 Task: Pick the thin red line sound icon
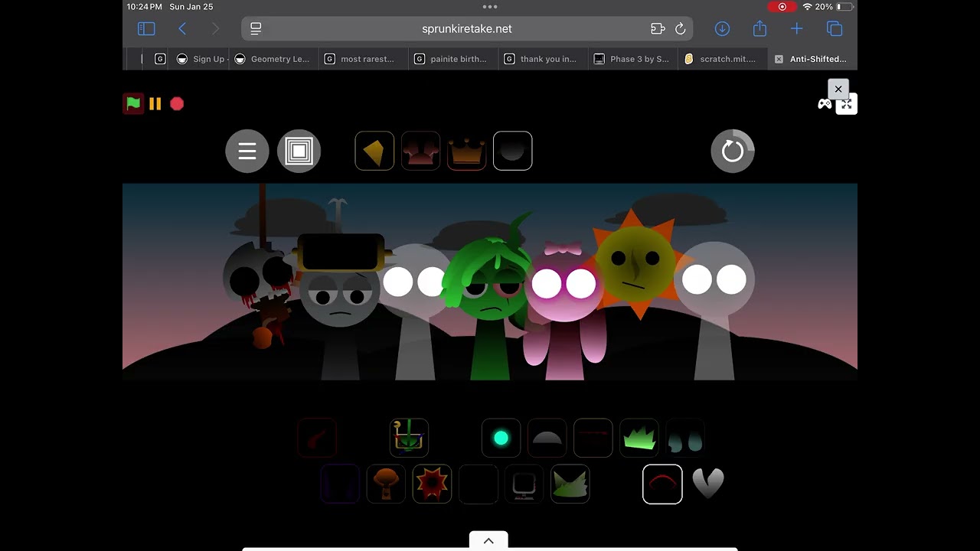[x=593, y=438]
